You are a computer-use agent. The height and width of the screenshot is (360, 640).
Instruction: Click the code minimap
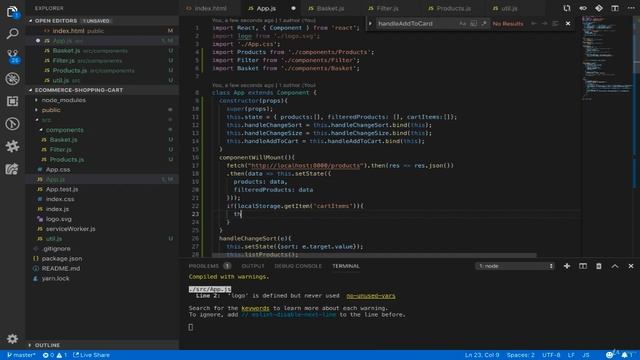click(607, 57)
